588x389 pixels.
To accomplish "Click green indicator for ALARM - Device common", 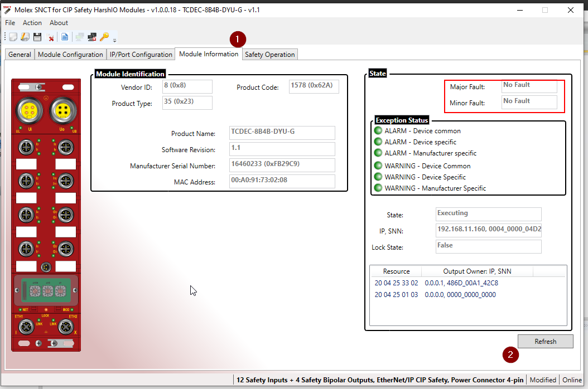I will (x=378, y=130).
